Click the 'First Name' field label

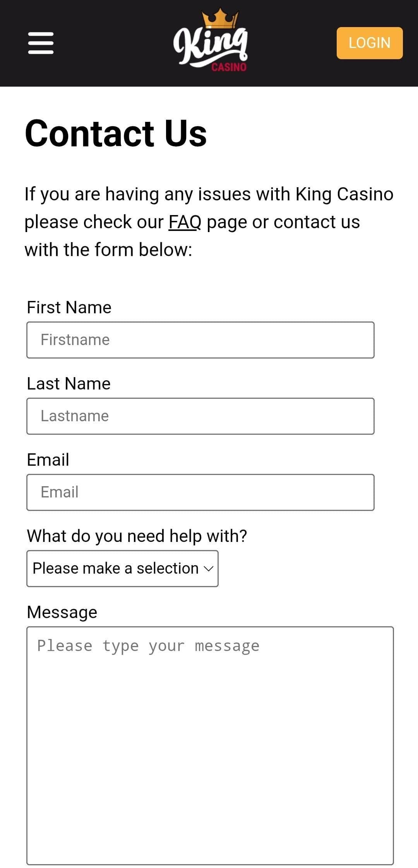click(69, 308)
